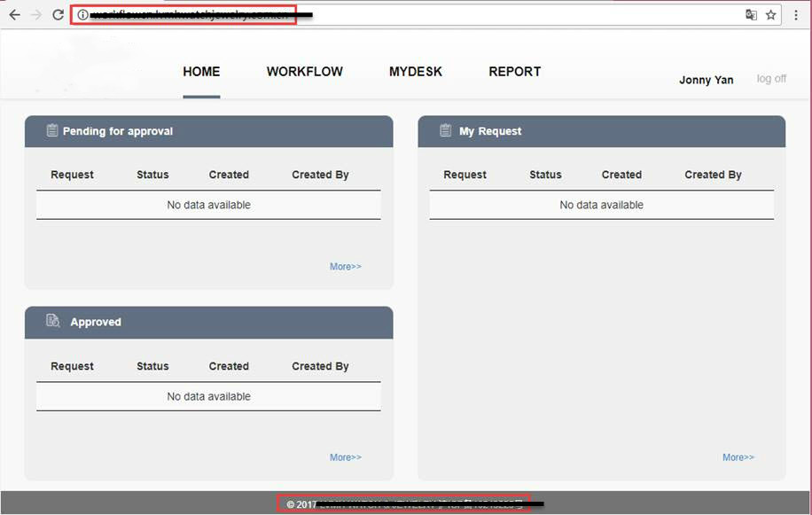Open Google Translate from the address bar
The width and height of the screenshot is (812, 515).
pyautogui.click(x=752, y=15)
